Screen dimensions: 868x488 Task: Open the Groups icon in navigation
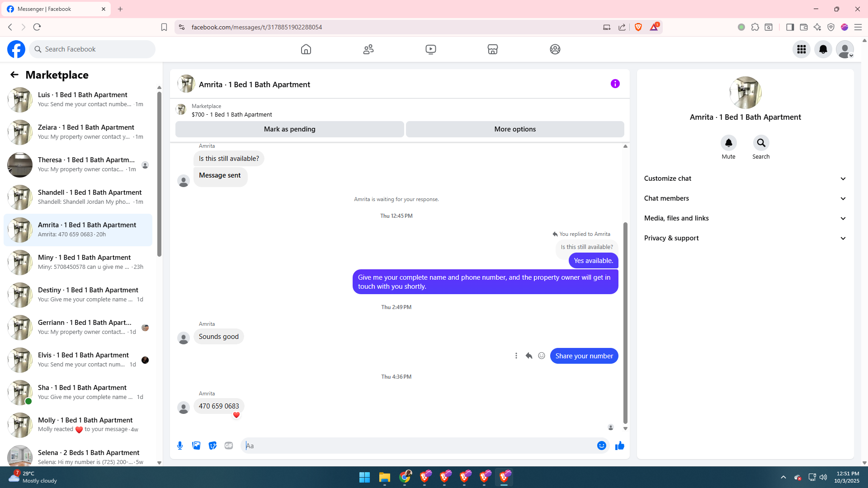[555, 49]
